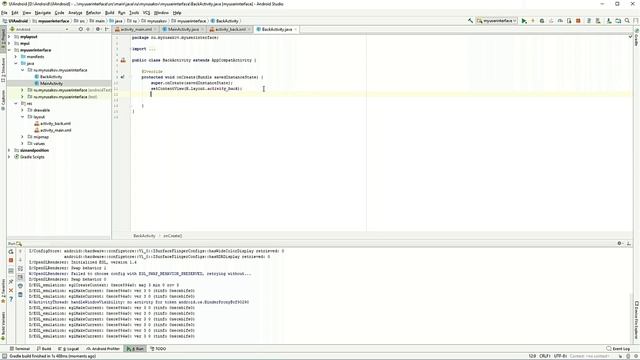Screen dimensions: 640x360
Task: Click the pin tab icon in Run panel
Action: [11, 282]
